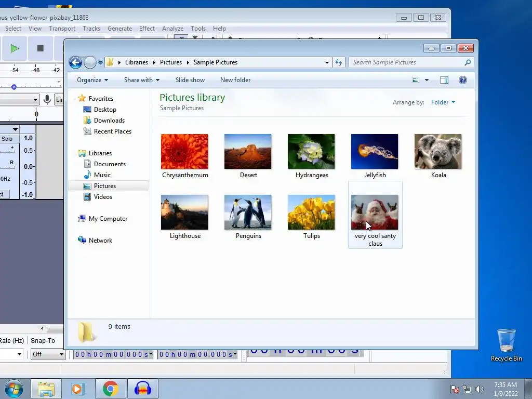The height and width of the screenshot is (399, 532).
Task: Click the Stop button in Audacity
Action: [41, 48]
